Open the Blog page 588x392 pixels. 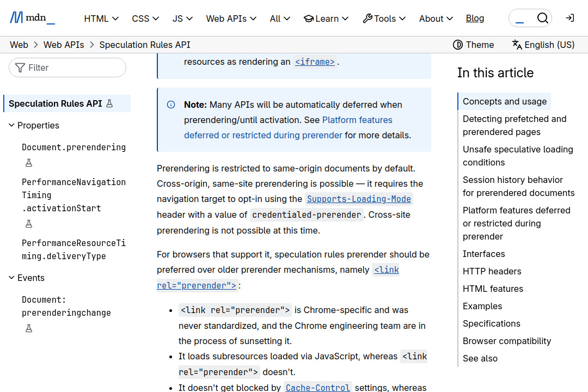tap(475, 18)
